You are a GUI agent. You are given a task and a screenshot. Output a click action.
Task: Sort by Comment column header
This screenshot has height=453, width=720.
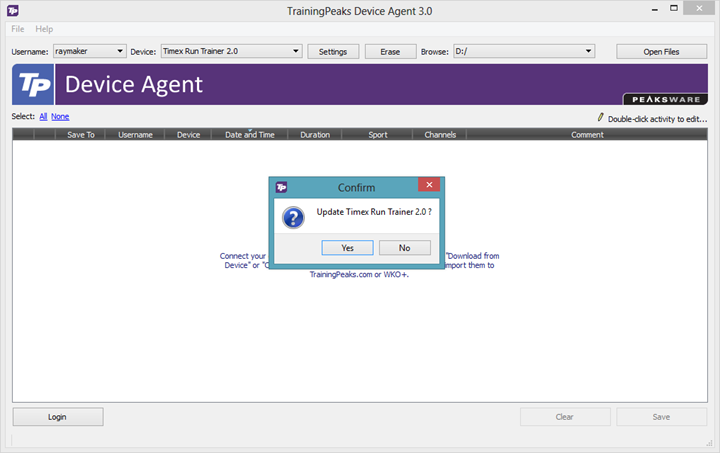click(x=587, y=134)
